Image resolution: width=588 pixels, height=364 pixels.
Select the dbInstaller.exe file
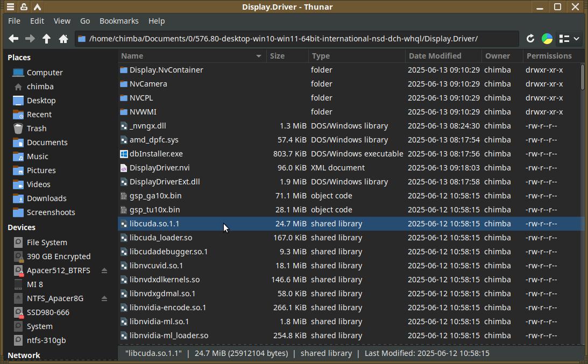(156, 154)
